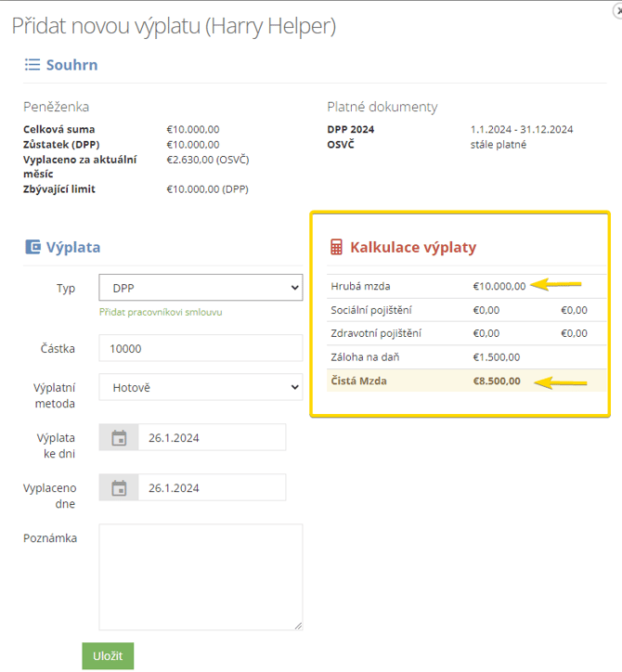The image size is (622, 672).
Task: Click the Záloha na daň row
Action: (460, 356)
